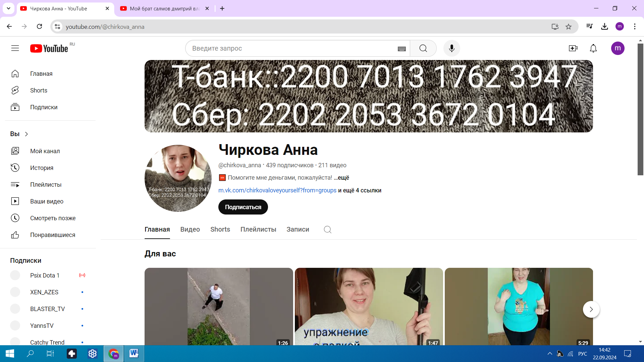644x362 pixels.
Task: Search within channel using magnifier icon
Action: 327,230
